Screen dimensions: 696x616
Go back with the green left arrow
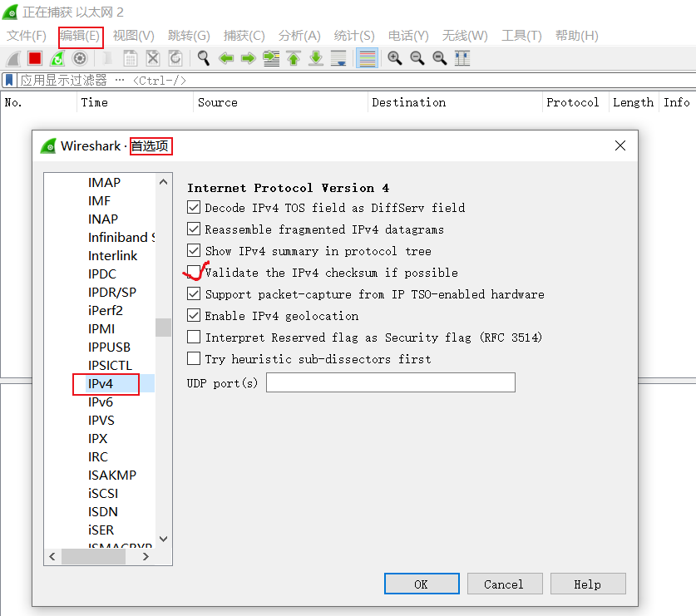tap(226, 58)
